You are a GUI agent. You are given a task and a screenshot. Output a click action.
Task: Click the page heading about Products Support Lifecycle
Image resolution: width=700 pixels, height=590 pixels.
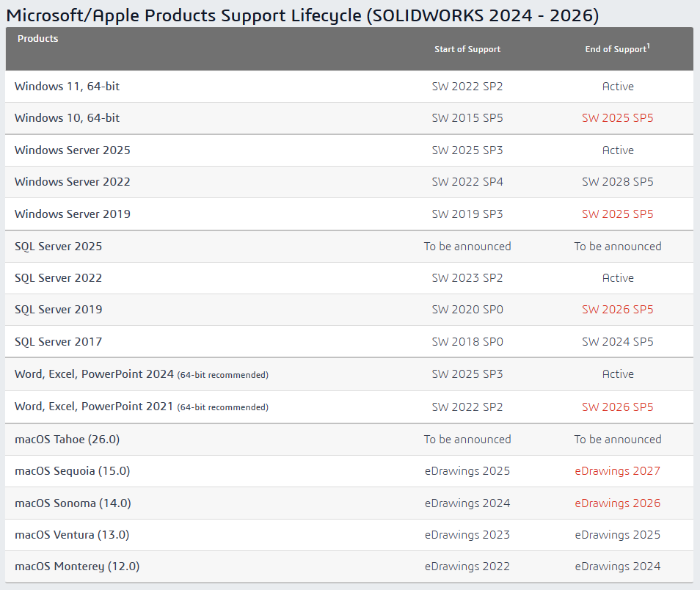coord(302,14)
